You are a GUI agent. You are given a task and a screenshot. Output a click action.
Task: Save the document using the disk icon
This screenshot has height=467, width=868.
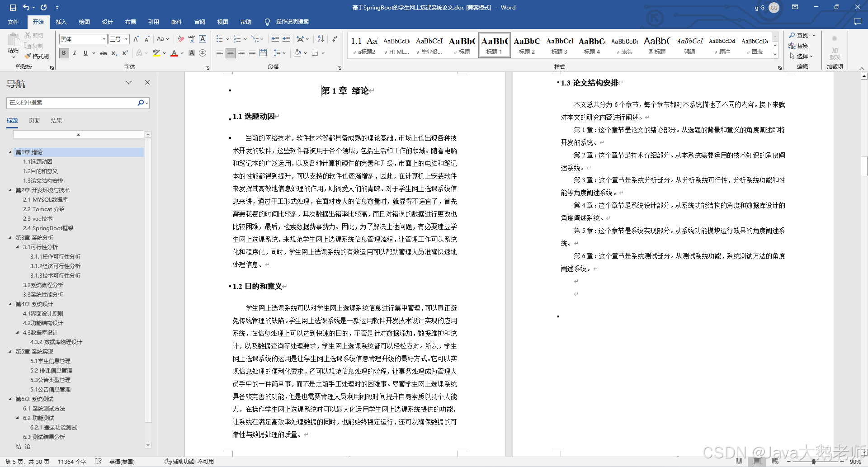pyautogui.click(x=13, y=7)
